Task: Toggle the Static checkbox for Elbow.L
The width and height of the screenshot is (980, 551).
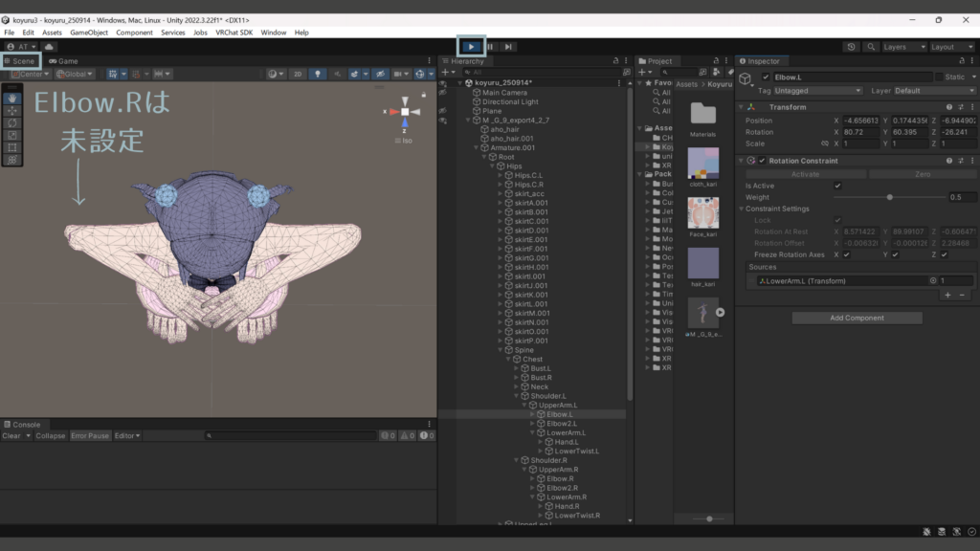Action: (938, 77)
